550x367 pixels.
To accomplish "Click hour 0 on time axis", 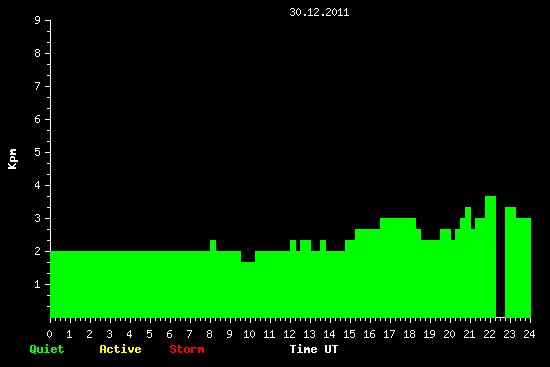I will point(49,334).
